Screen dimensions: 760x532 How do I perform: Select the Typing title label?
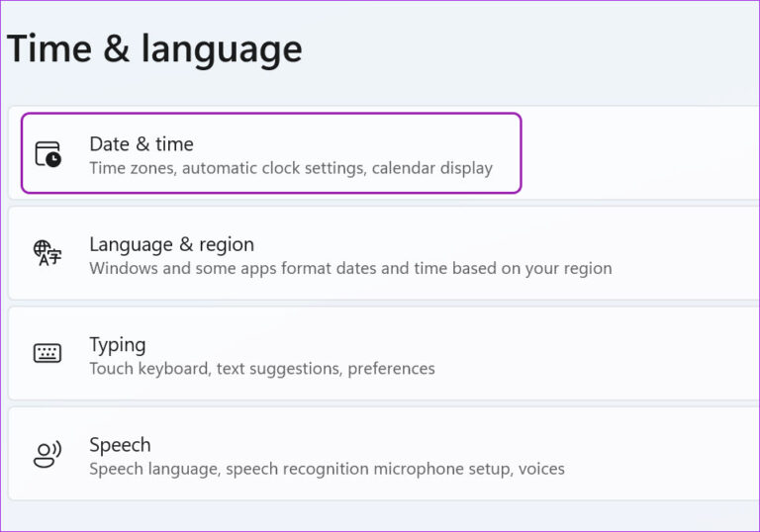(117, 344)
